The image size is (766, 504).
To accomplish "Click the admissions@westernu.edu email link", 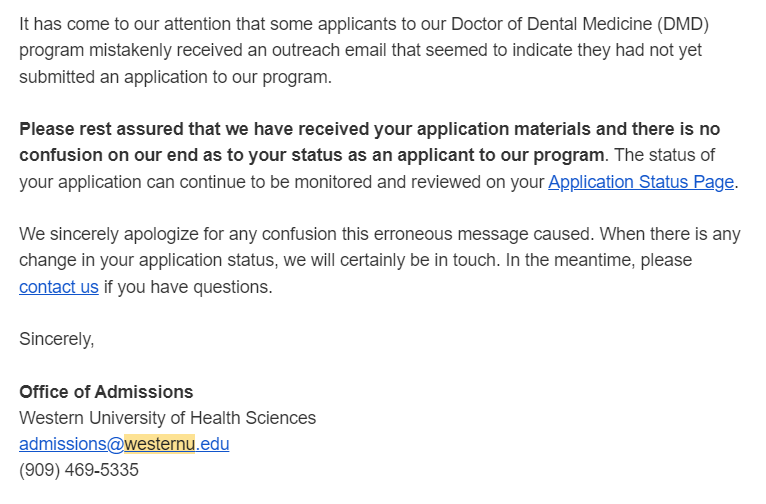I will click(124, 444).
